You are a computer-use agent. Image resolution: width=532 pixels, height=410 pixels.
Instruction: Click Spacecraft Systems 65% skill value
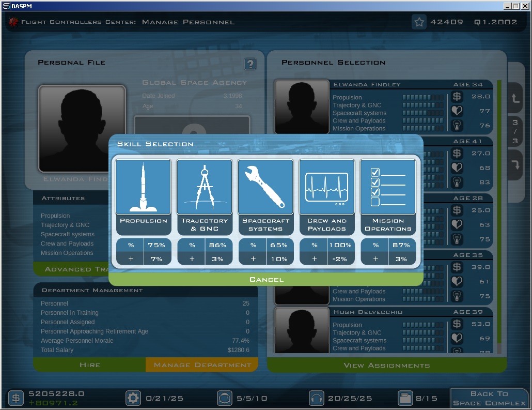[279, 245]
